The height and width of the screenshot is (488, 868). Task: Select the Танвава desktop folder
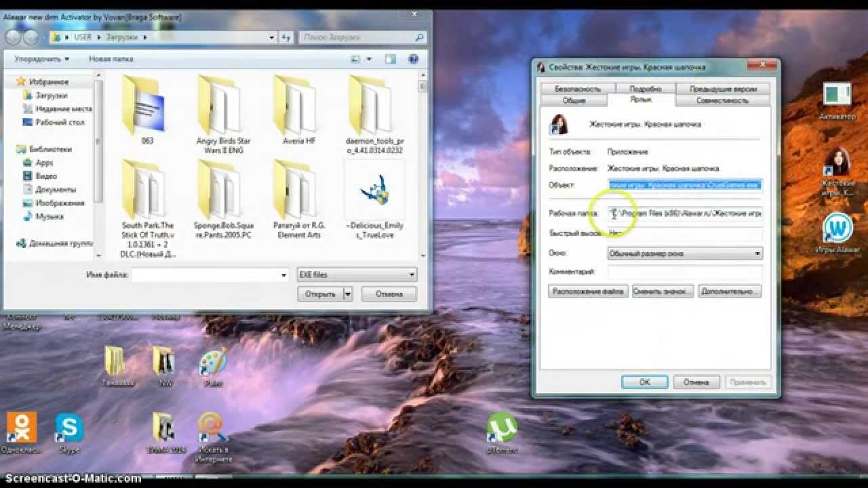(118, 366)
